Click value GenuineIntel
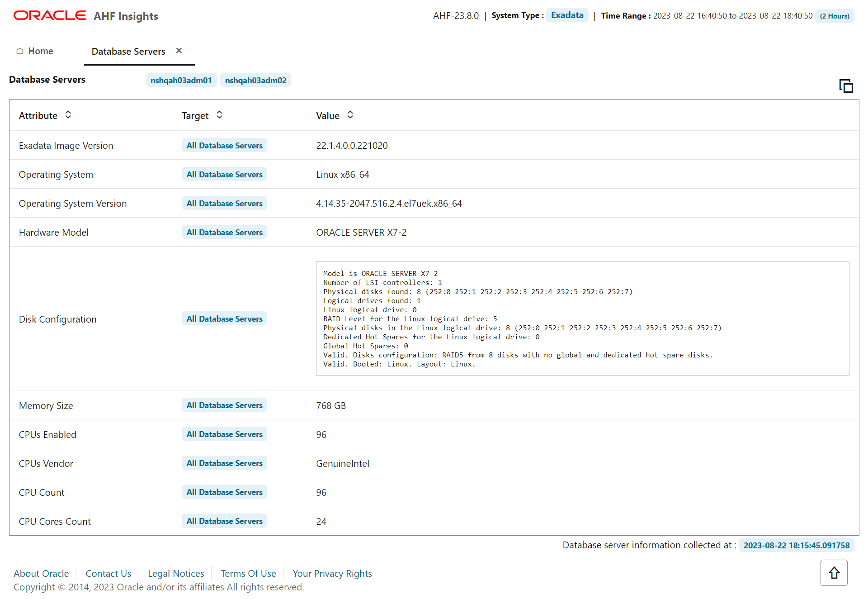This screenshot has height=599, width=868. pos(343,464)
